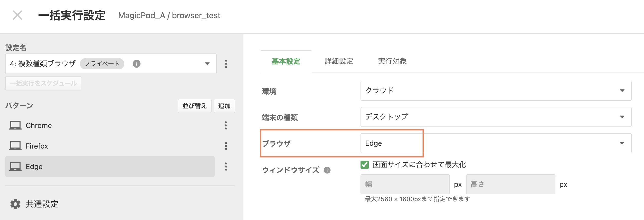Expand the 設定名 dropdown
Screen dimensions: 644x220
(x=111, y=64)
